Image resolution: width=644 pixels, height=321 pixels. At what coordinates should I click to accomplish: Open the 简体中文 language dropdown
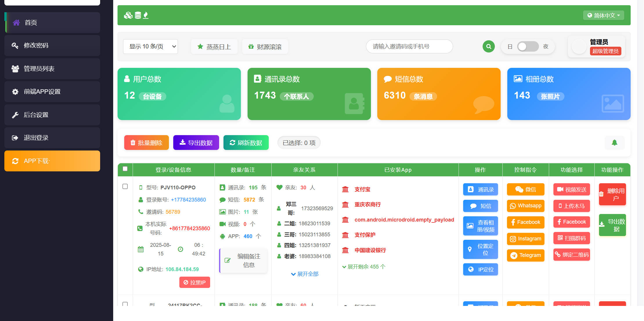tap(603, 15)
